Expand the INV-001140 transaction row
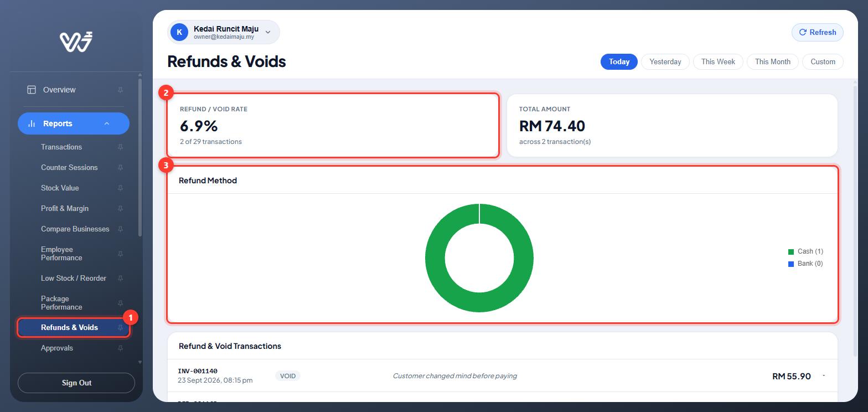Viewport: 868px width, 412px height. click(824, 376)
